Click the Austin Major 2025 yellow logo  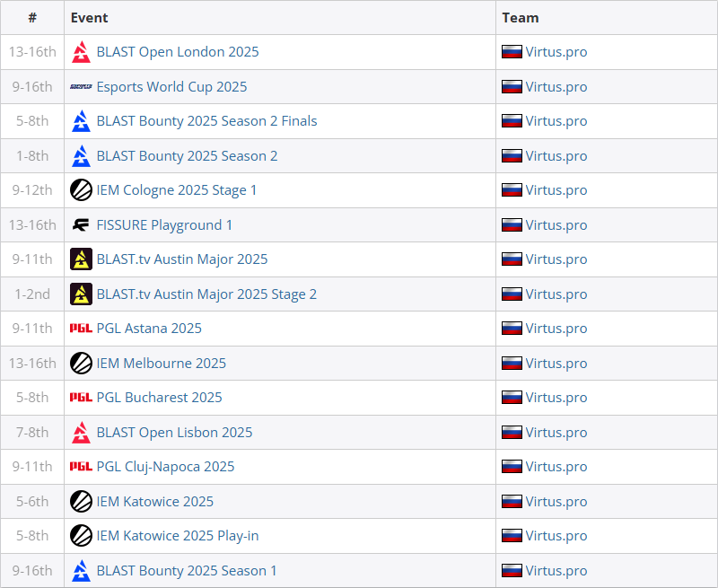[81, 259]
